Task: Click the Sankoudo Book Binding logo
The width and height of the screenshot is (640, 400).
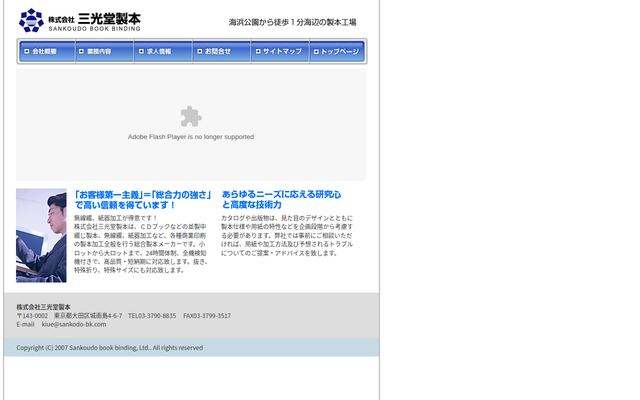Action: click(80, 20)
